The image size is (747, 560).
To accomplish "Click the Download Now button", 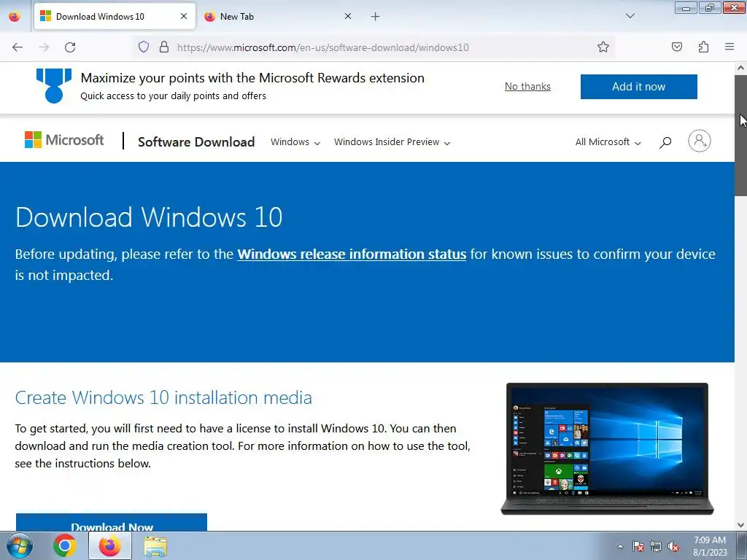I will pos(112,522).
